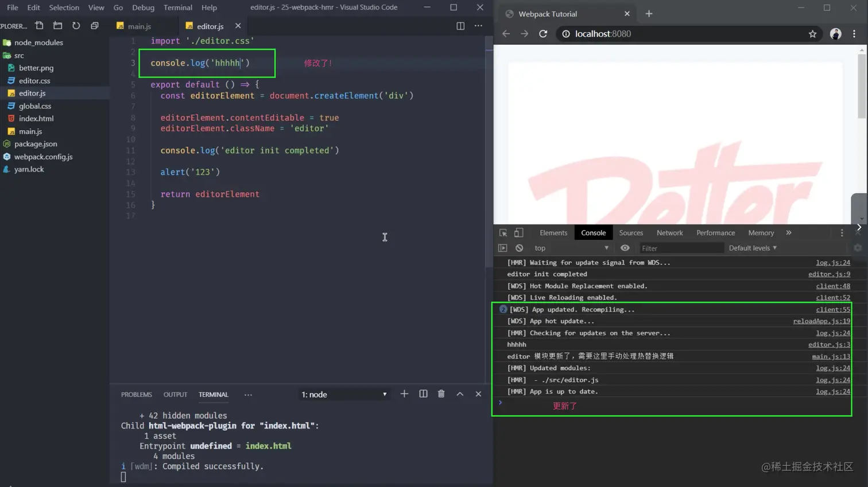Create live expression with eye icon
This screenshot has height=487, width=868.
coord(625,248)
